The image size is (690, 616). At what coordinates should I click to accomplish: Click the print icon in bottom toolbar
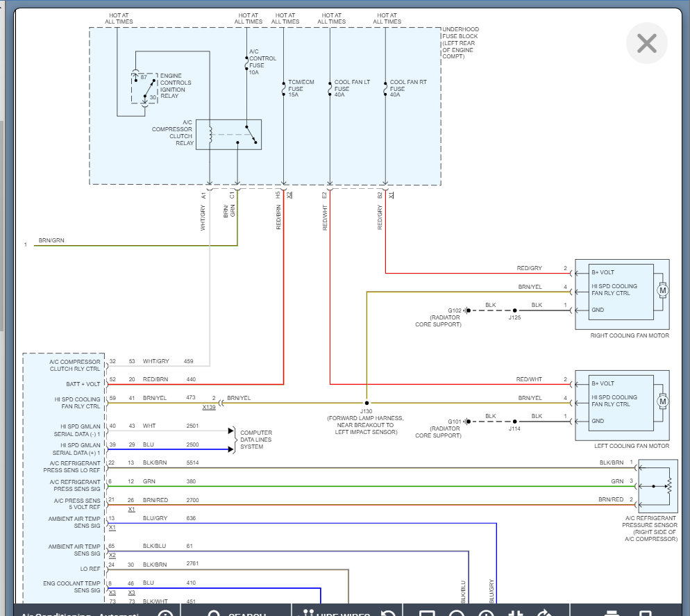pyautogui.click(x=612, y=613)
